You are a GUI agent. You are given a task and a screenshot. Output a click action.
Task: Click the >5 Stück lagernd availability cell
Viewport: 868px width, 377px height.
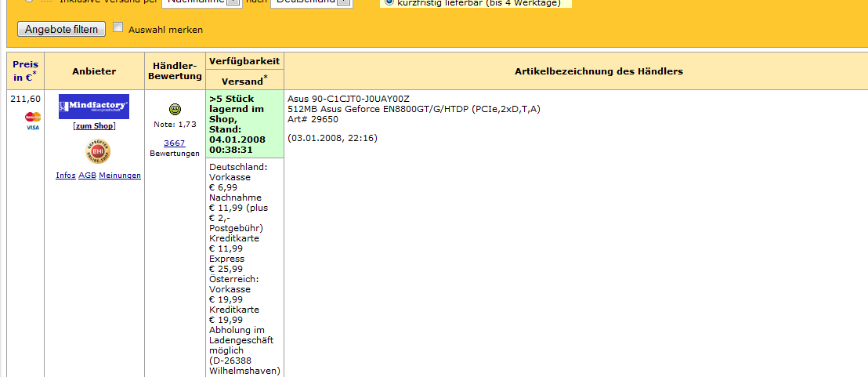click(244, 124)
